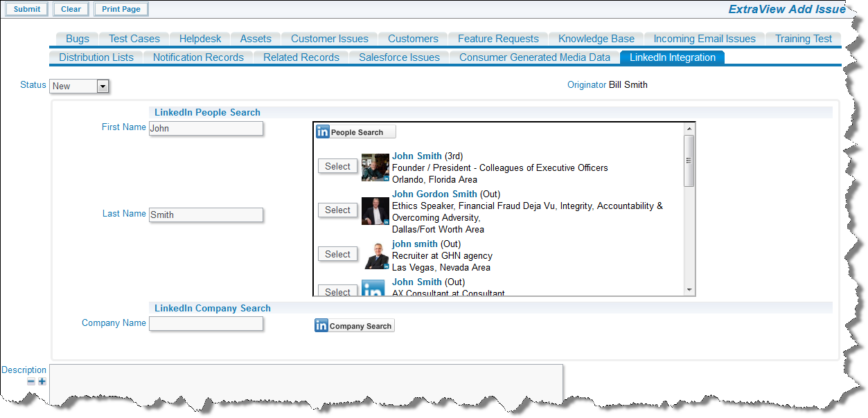Screen dimensions: 868x418
Task: Click the results scrollbar down arrow
Action: (x=689, y=289)
